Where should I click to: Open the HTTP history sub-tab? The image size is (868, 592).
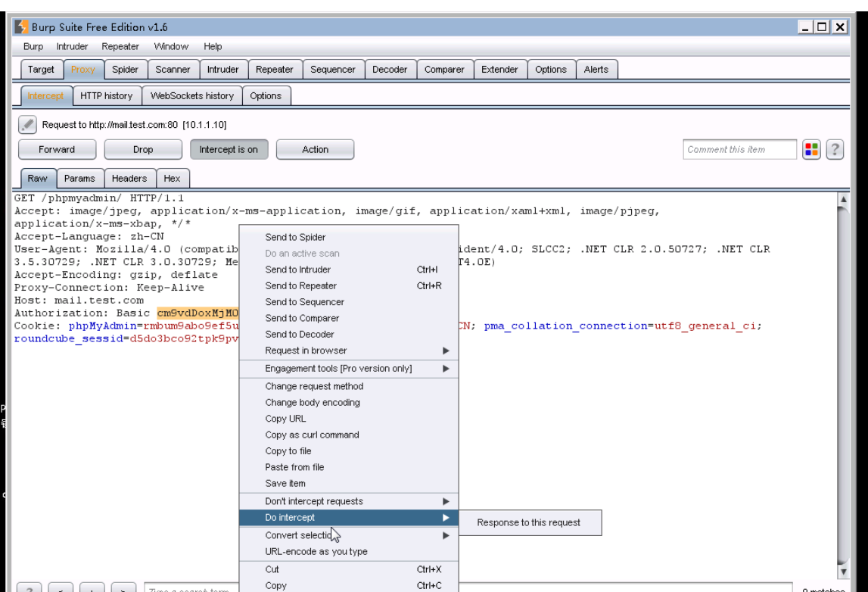pos(106,96)
